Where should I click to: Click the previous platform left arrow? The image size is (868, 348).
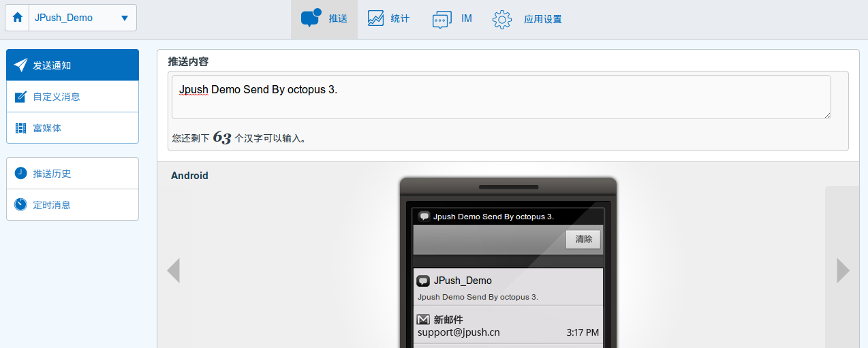pyautogui.click(x=173, y=270)
